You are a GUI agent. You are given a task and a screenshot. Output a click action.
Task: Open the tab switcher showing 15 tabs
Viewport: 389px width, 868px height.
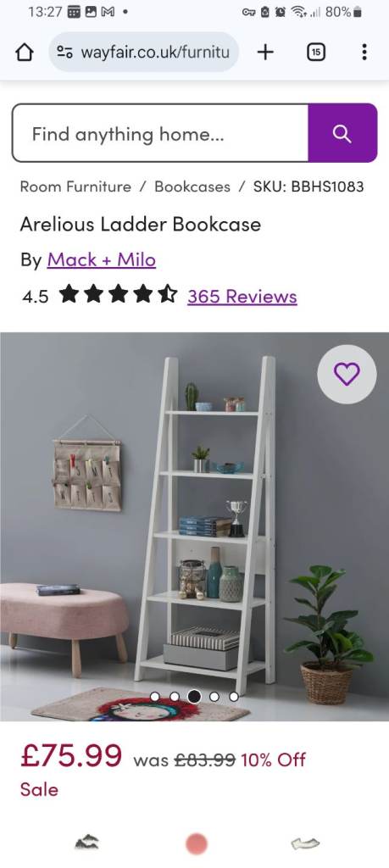tap(315, 53)
